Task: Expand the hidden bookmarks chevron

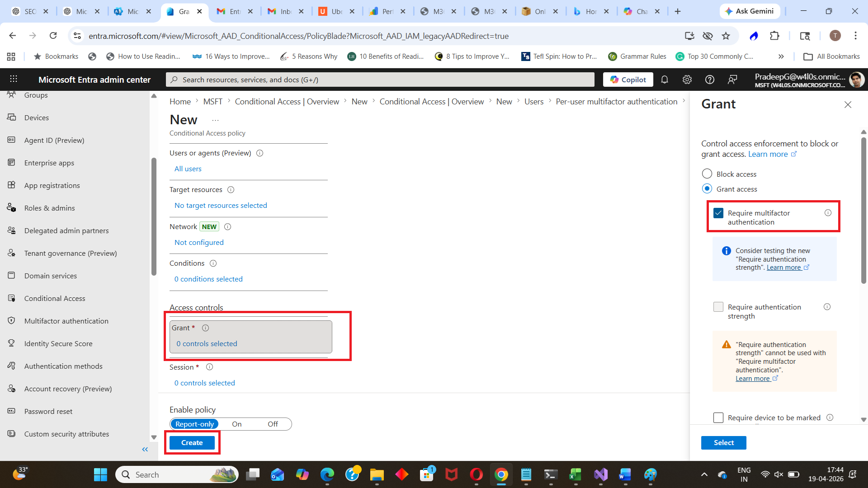Action: coord(781,56)
